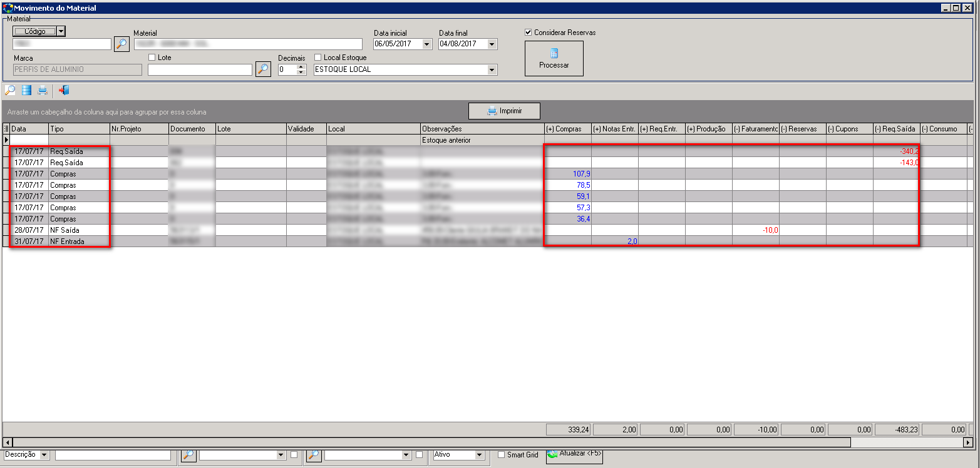Click the Estoque anterior cell
Screen dimensions: 980x468
point(482,140)
